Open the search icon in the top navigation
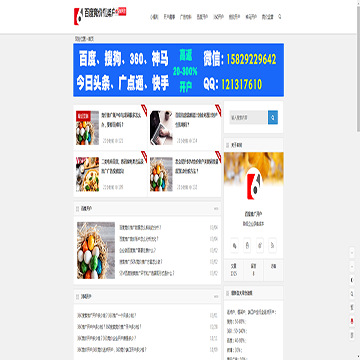Viewport: 360px width, 360px height. coord(280,16)
